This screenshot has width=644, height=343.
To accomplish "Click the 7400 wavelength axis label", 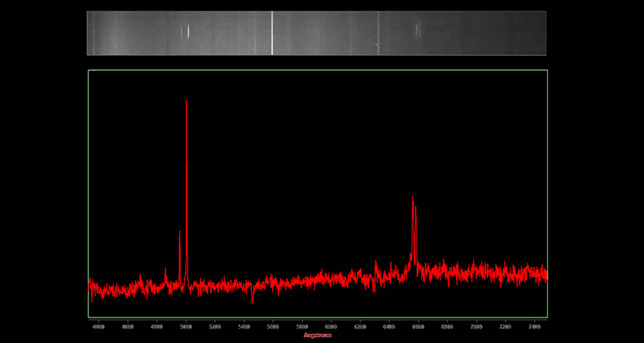I will [x=534, y=327].
